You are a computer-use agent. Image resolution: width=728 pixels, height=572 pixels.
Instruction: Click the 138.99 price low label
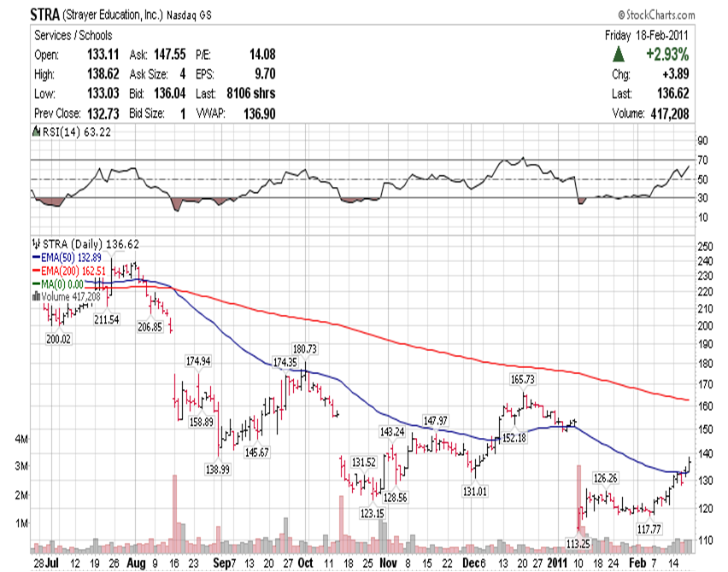coord(218,470)
